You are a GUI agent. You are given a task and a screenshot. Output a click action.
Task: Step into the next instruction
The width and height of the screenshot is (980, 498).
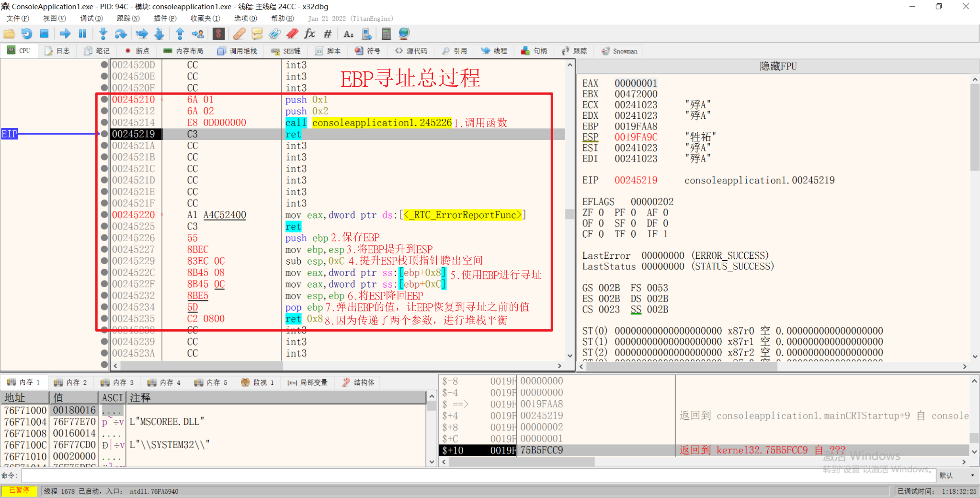[103, 34]
